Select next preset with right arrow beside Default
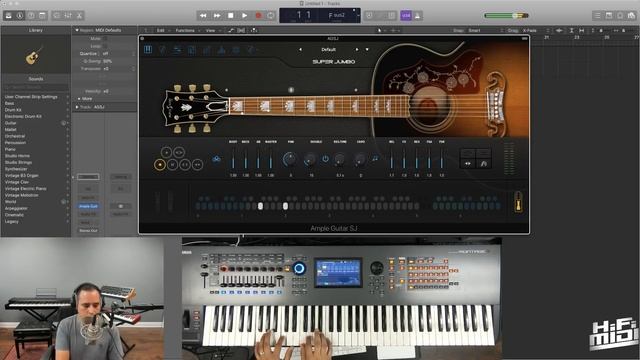The image size is (640, 360). 357,49
